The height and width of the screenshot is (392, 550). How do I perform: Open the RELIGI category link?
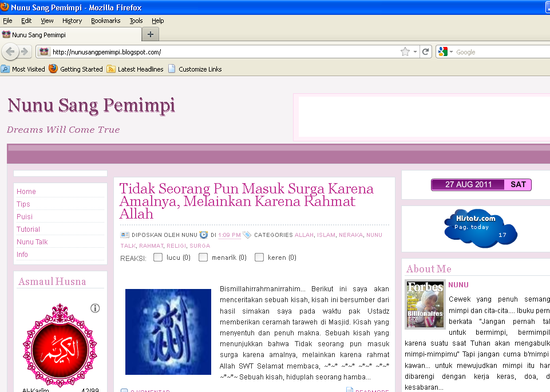(x=176, y=246)
